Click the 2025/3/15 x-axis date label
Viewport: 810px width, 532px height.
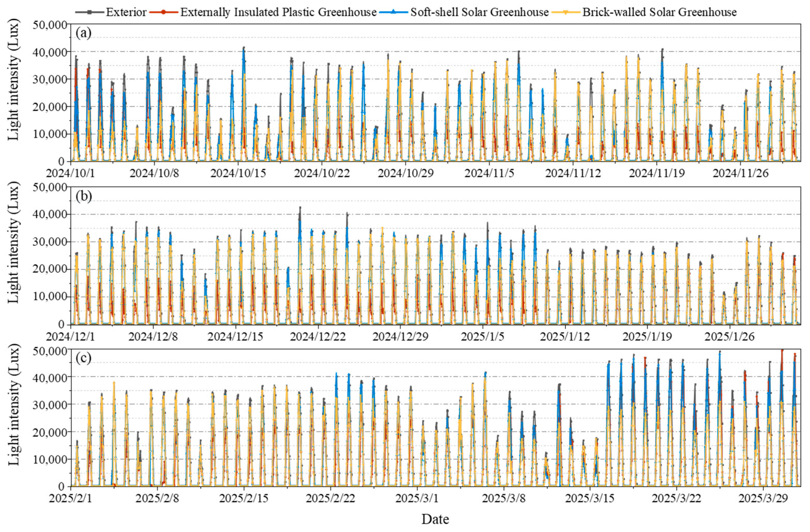[x=589, y=499]
